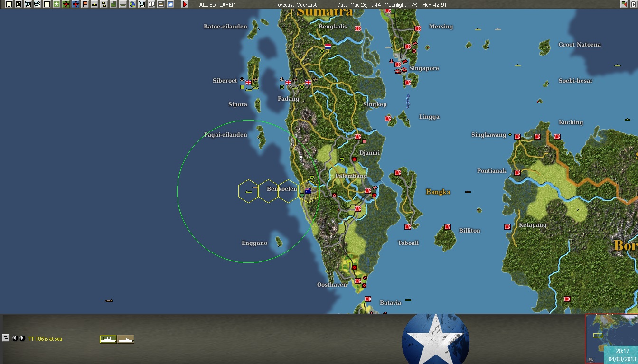
Task: Click the 'Hex: 42 91' coordinate readout
Action: (434, 5)
